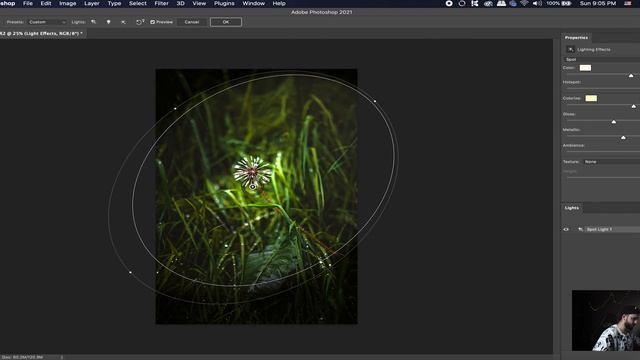Image resolution: width=640 pixels, height=360 pixels.
Task: Select the light center handle on the flower
Action: [253, 187]
